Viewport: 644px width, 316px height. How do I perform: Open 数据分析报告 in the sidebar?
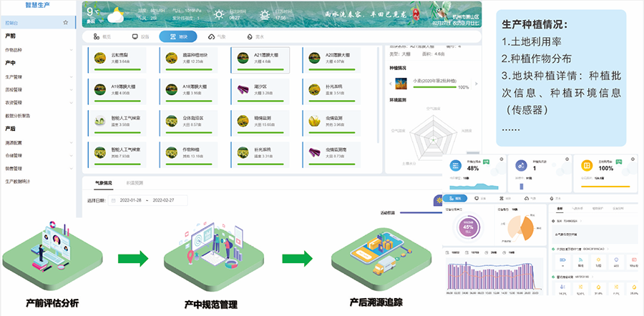[18, 116]
